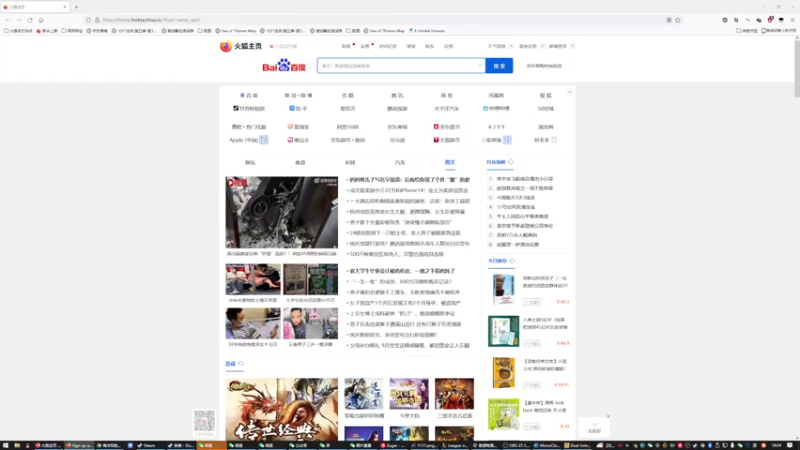Switch to the 体育 news tab
Image resolution: width=800 pixels, height=450 pixels.
click(x=300, y=163)
